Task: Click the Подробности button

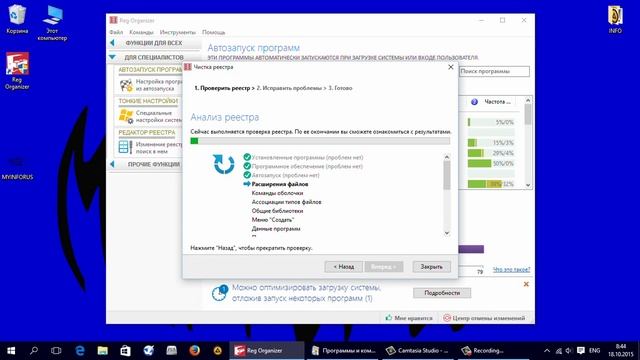Action: tap(442, 293)
